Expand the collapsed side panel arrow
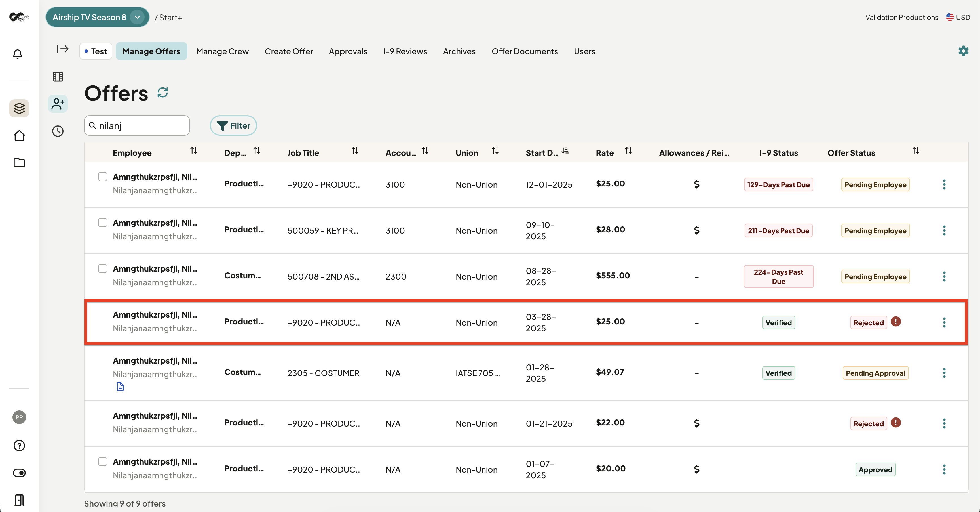Image resolution: width=980 pixels, height=512 pixels. (63, 49)
